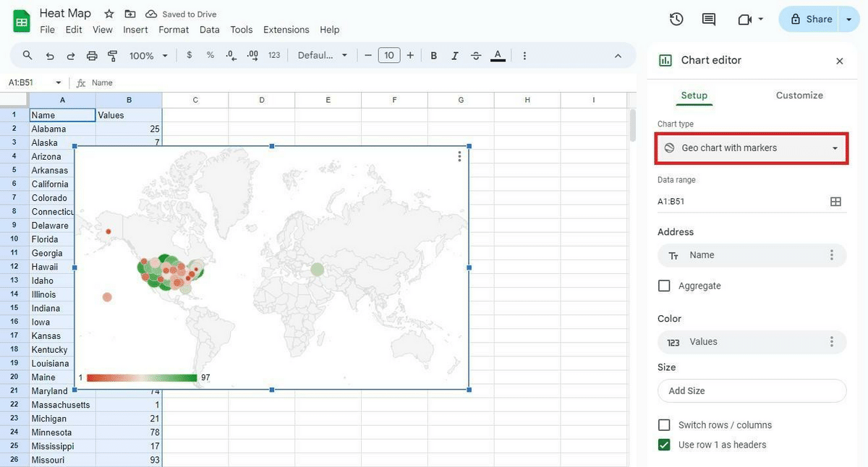Click the Add Size field

[x=752, y=391]
